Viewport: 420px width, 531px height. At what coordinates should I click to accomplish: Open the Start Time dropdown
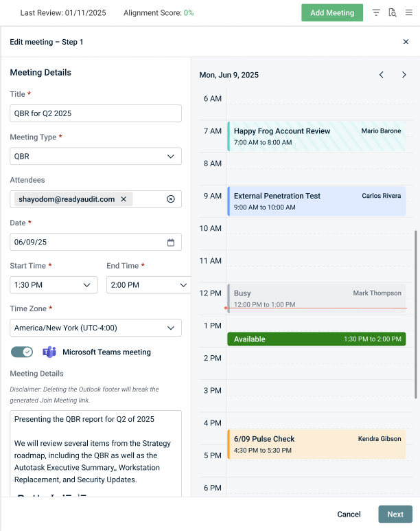[54, 285]
